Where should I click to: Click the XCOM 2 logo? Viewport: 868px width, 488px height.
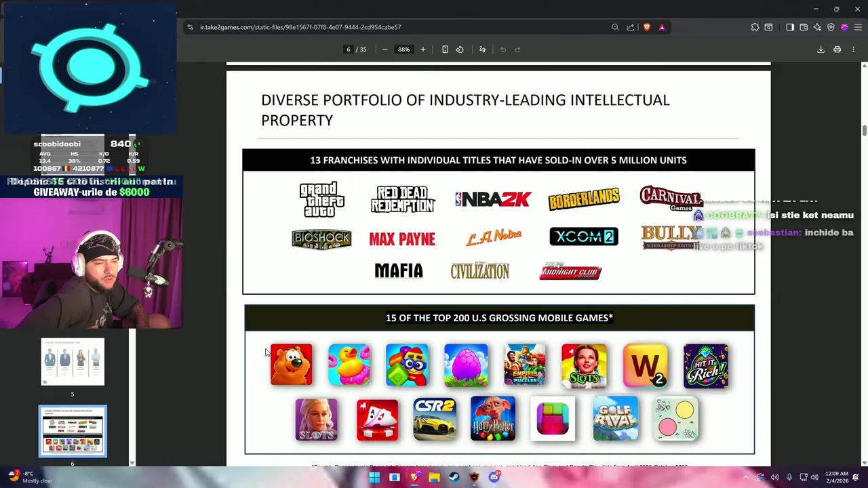584,237
